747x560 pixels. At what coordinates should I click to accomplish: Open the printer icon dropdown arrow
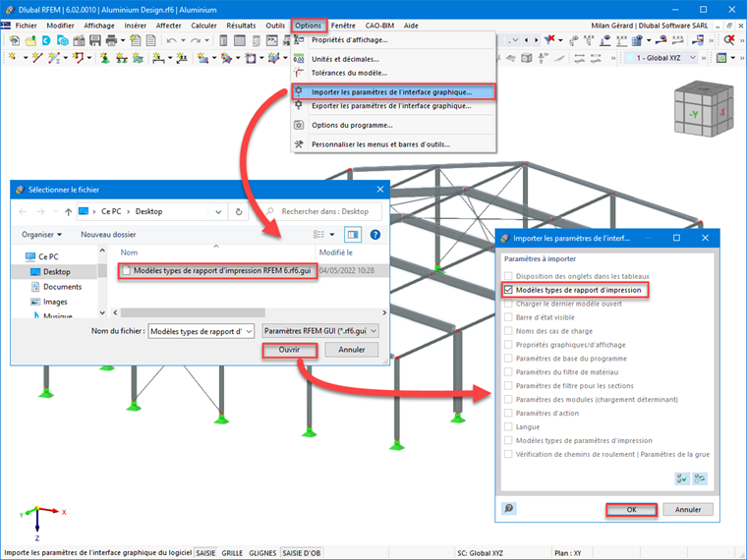click(123, 41)
